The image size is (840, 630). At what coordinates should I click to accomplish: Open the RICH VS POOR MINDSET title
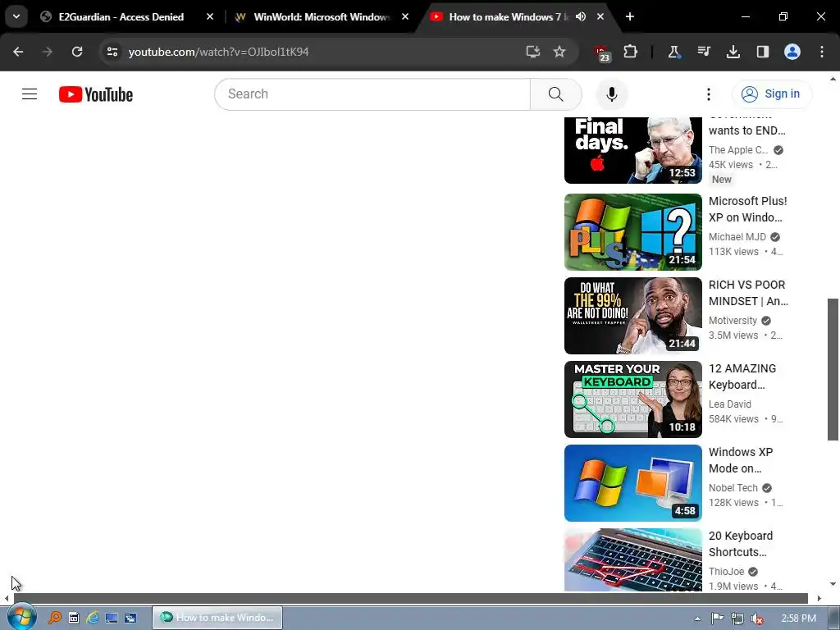748,293
